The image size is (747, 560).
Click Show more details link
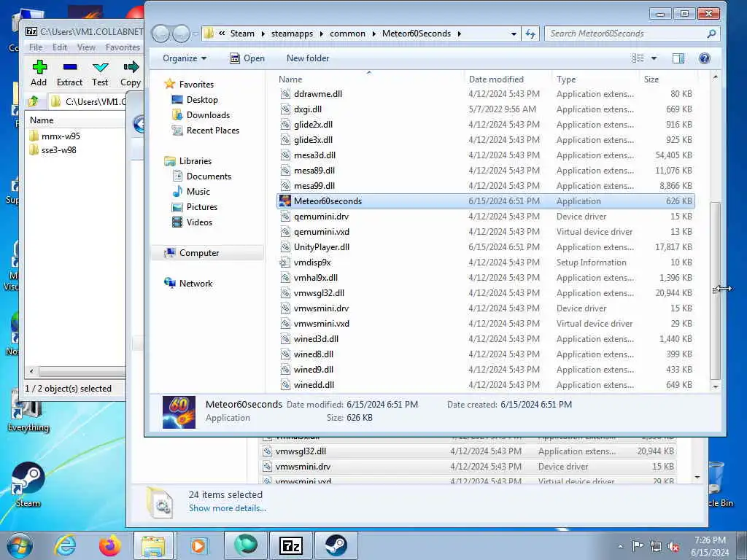pyautogui.click(x=228, y=508)
